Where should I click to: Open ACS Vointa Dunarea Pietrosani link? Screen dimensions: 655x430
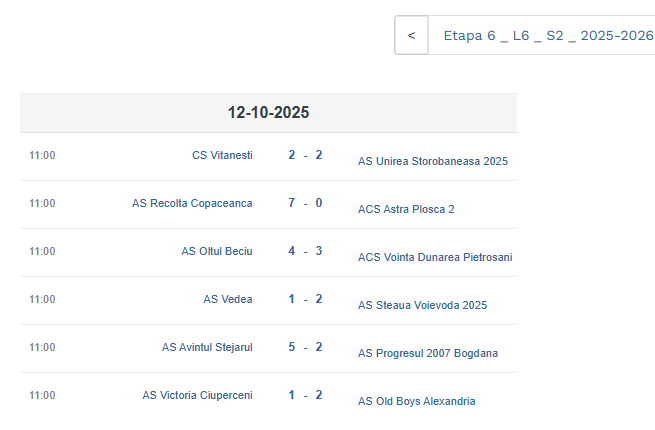(x=435, y=257)
